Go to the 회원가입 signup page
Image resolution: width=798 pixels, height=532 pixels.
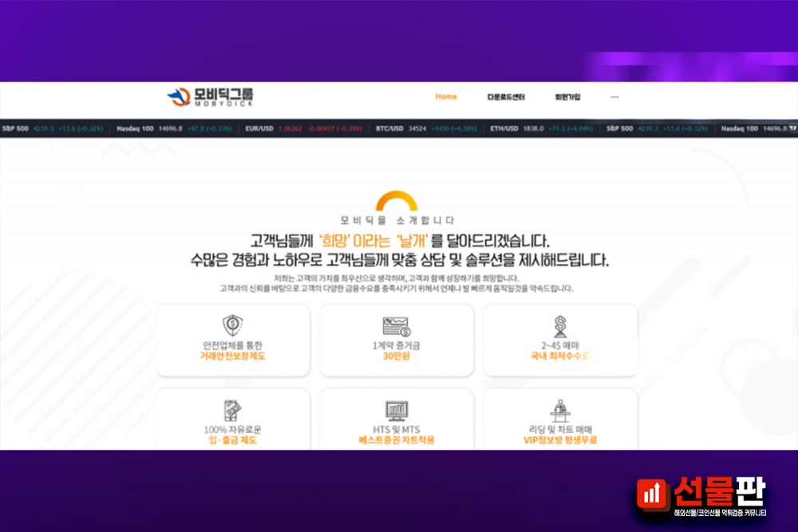567,97
